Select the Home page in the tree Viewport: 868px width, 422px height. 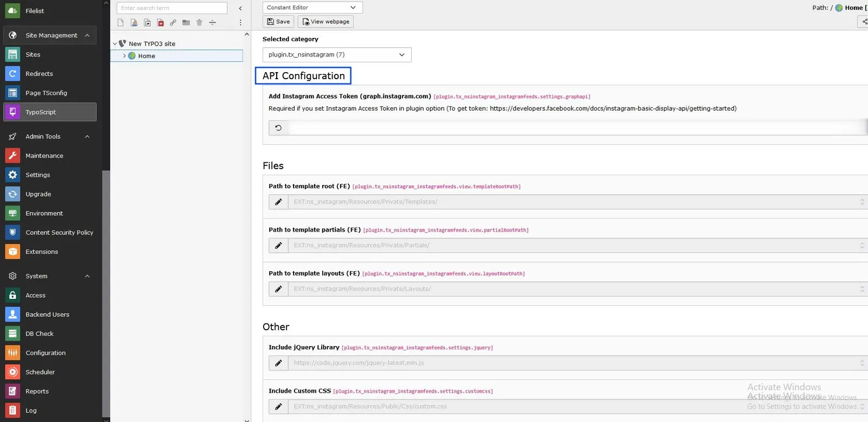[x=146, y=56]
